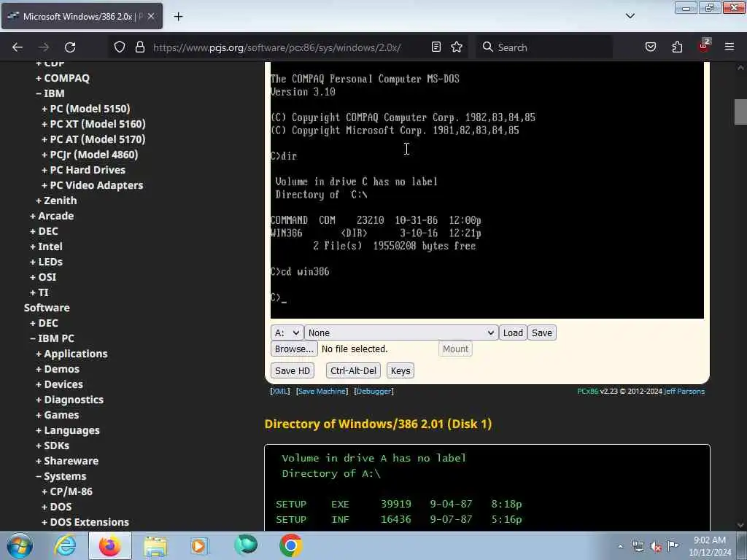Open the Debugger link
Image resolution: width=747 pixels, height=560 pixels.
374,392
